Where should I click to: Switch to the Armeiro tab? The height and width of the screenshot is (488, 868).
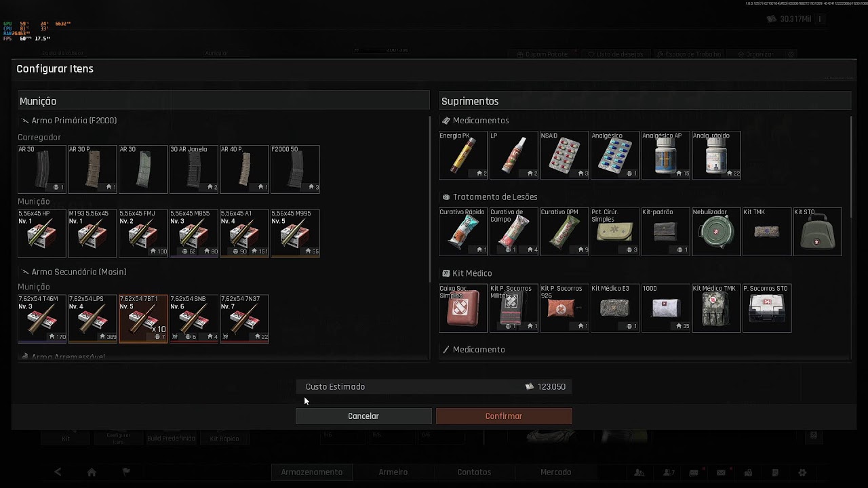pyautogui.click(x=393, y=472)
